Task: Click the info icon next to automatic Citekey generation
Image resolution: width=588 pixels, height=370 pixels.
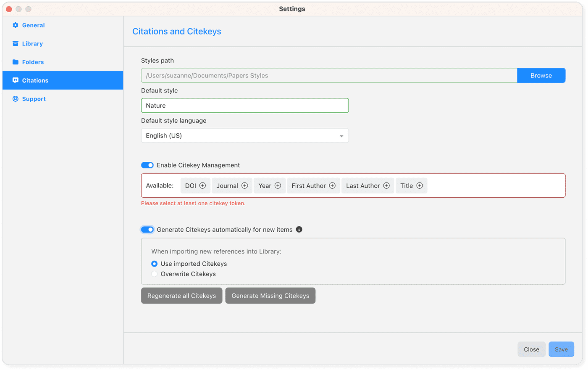Action: click(x=299, y=230)
